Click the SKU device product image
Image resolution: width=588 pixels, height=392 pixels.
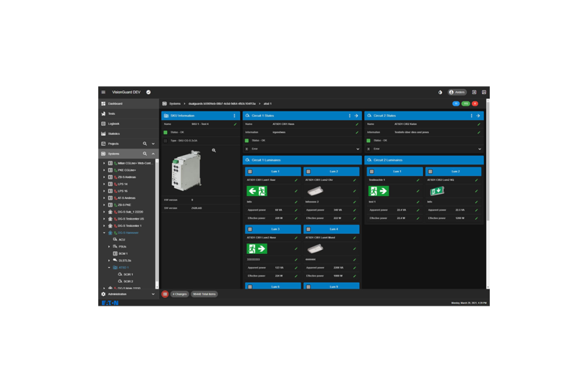tap(186, 170)
